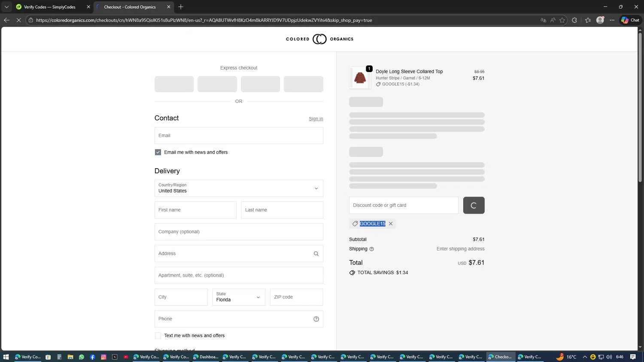Switch to Verify Codes — SimplyCodes tab
The image size is (644, 362).
[x=49, y=7]
